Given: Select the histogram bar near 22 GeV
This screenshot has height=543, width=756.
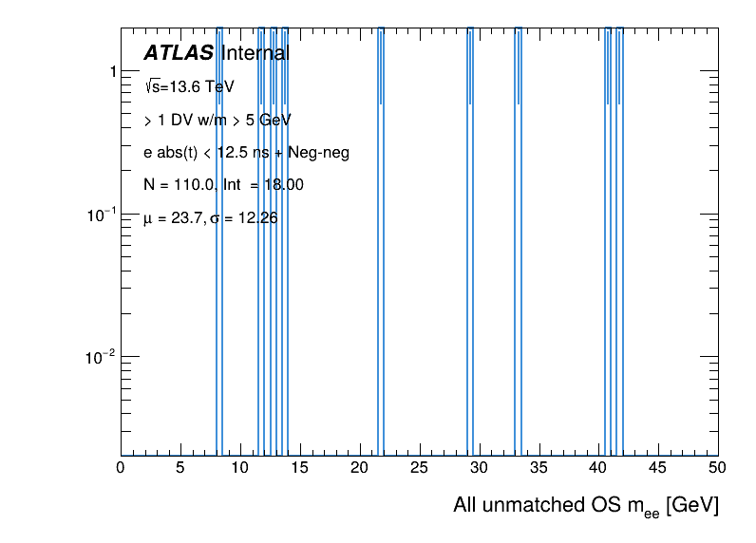Looking at the screenshot, I should 380,237.
